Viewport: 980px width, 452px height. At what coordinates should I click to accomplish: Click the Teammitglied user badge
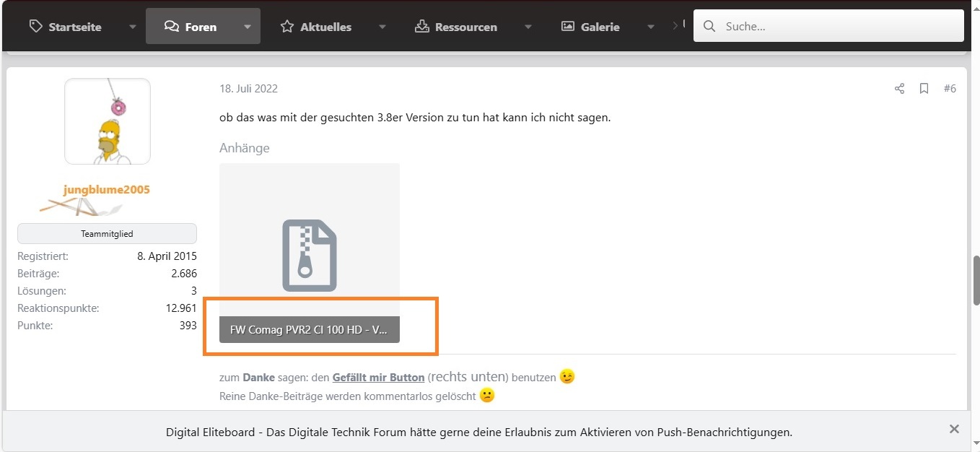[x=107, y=234]
